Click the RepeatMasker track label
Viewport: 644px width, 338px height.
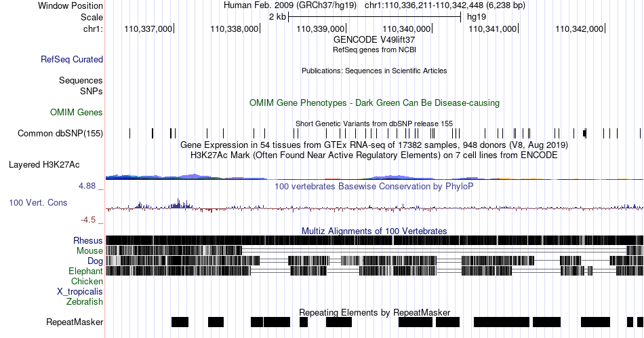[75, 322]
